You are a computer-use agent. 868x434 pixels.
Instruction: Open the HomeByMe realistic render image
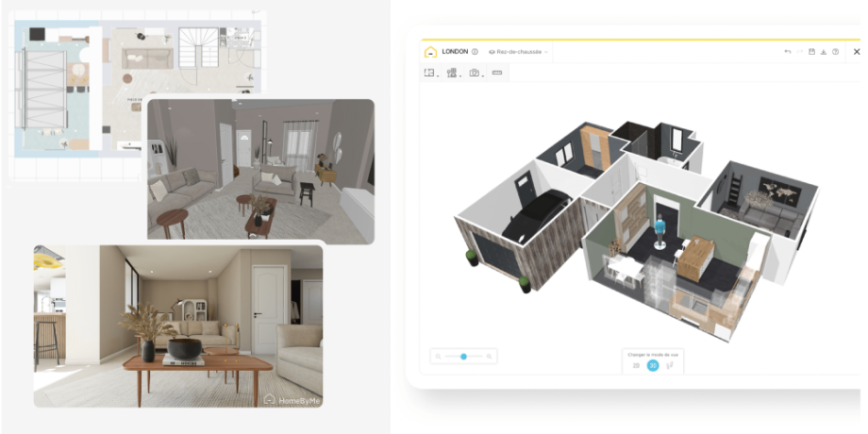(x=178, y=326)
